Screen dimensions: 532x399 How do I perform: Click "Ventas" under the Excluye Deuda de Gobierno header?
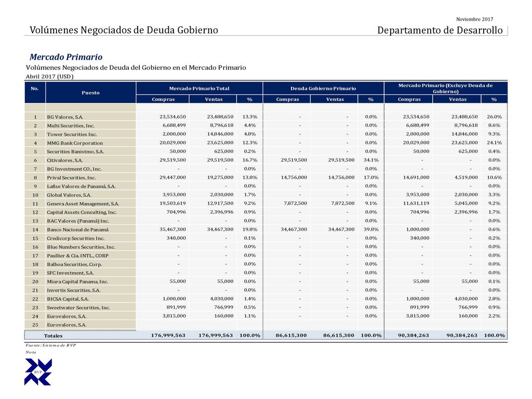click(458, 99)
